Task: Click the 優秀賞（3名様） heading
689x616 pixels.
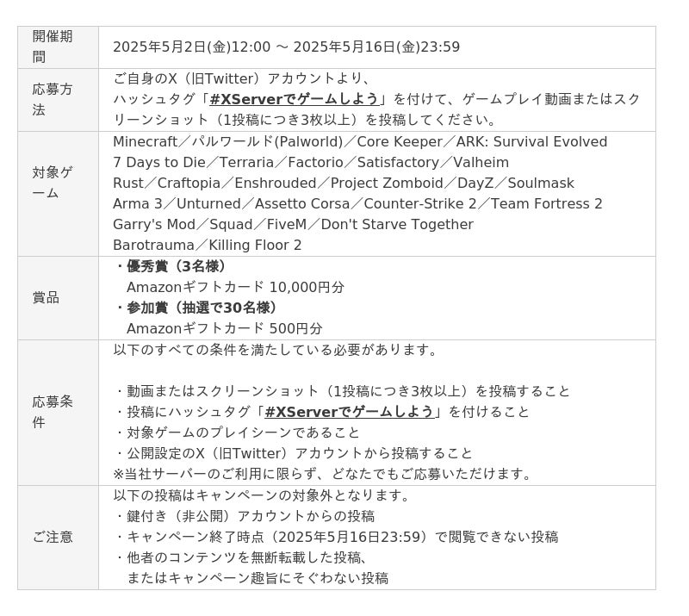Action: point(176,266)
